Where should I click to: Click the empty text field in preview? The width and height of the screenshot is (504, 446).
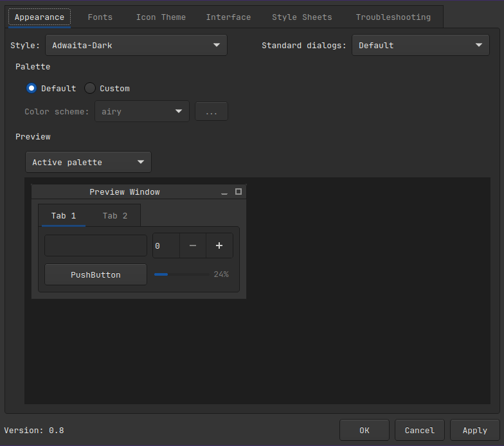[x=96, y=245]
